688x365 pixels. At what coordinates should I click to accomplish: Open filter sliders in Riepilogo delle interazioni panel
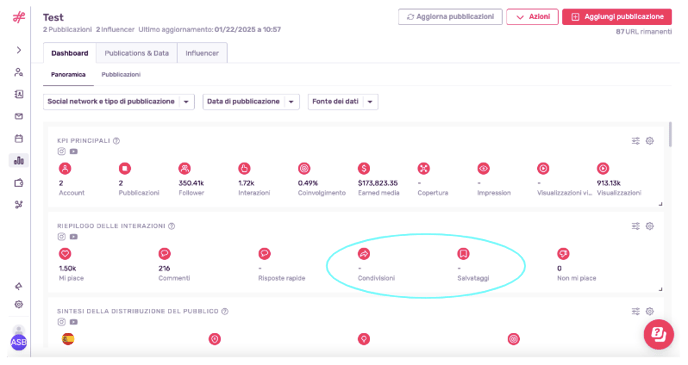point(635,226)
